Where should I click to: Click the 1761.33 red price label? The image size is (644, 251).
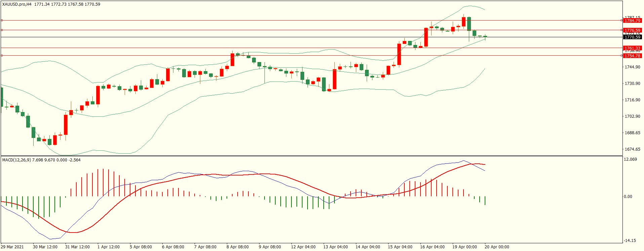click(632, 48)
